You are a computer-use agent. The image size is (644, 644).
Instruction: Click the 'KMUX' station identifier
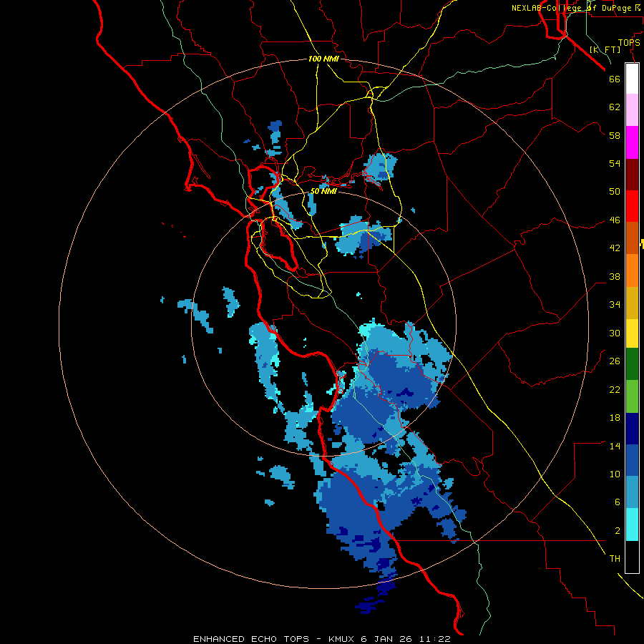[x=341, y=639]
